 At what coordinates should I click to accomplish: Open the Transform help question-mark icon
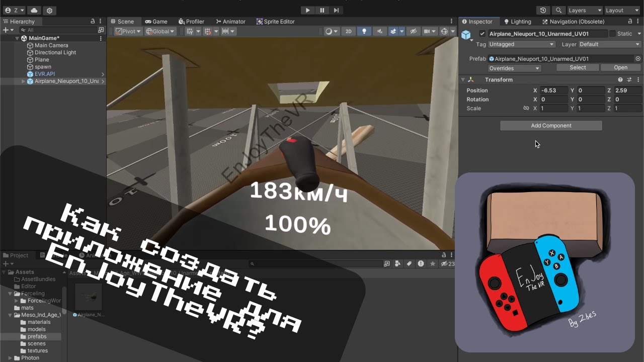620,79
